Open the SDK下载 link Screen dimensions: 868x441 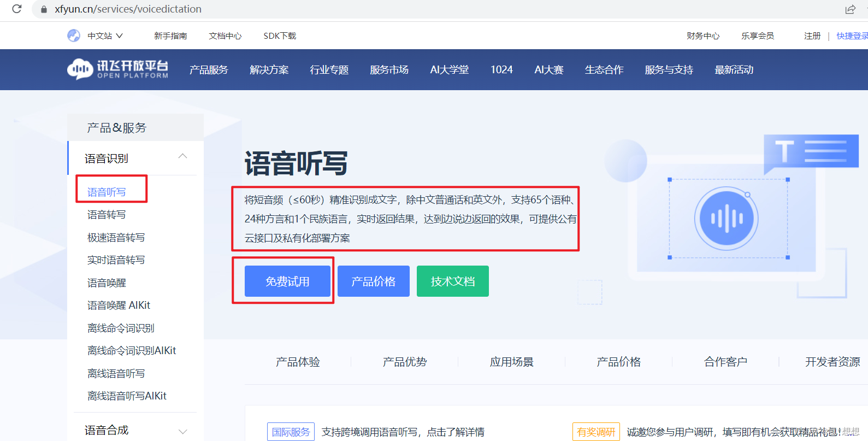(x=280, y=36)
